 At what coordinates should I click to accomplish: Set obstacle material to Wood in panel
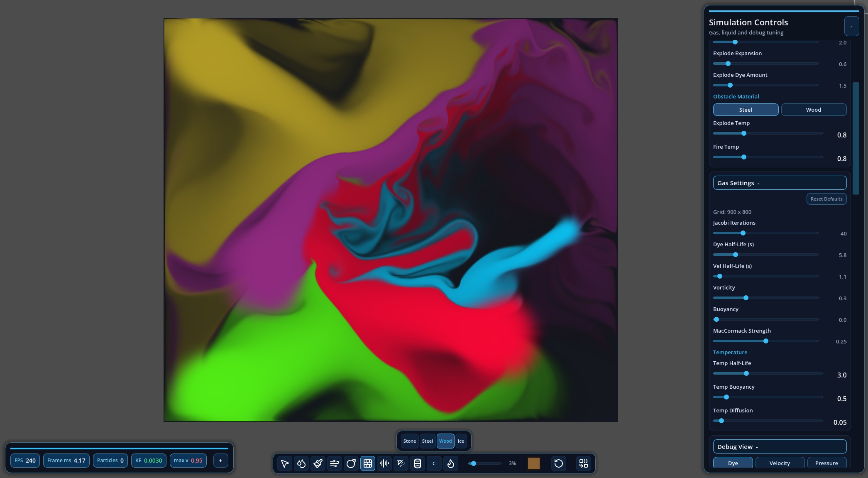coord(814,110)
